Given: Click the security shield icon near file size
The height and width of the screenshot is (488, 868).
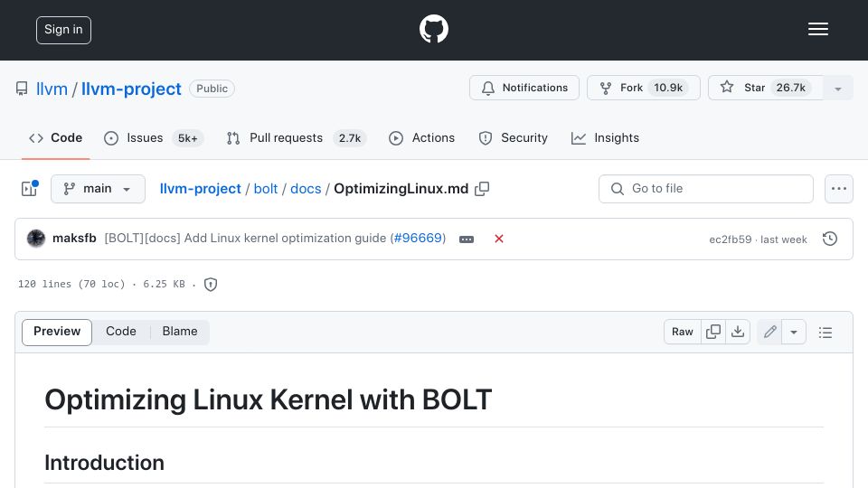Looking at the screenshot, I should click(211, 285).
